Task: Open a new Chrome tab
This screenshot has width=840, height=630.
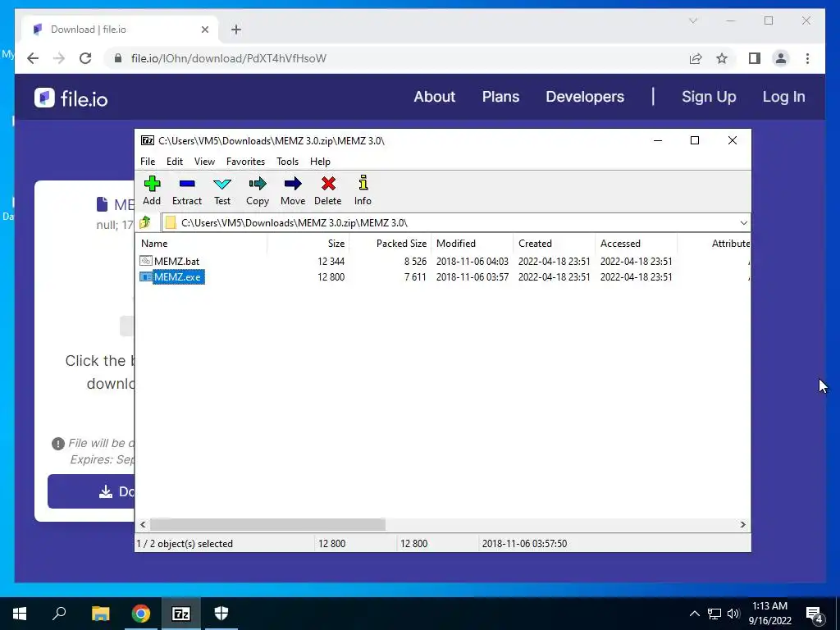Action: pyautogui.click(x=236, y=30)
